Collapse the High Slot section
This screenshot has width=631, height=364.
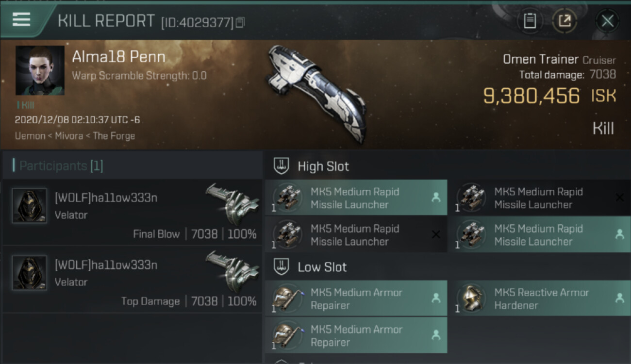click(281, 166)
